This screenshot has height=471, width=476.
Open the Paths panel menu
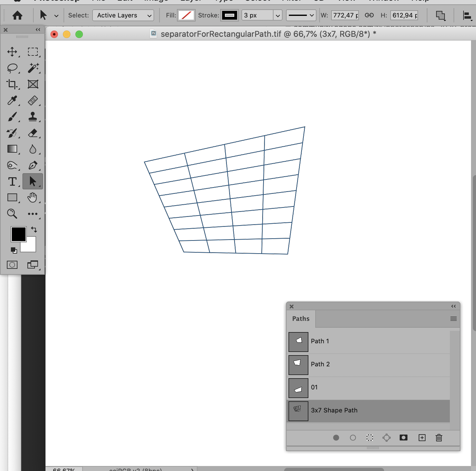453,318
